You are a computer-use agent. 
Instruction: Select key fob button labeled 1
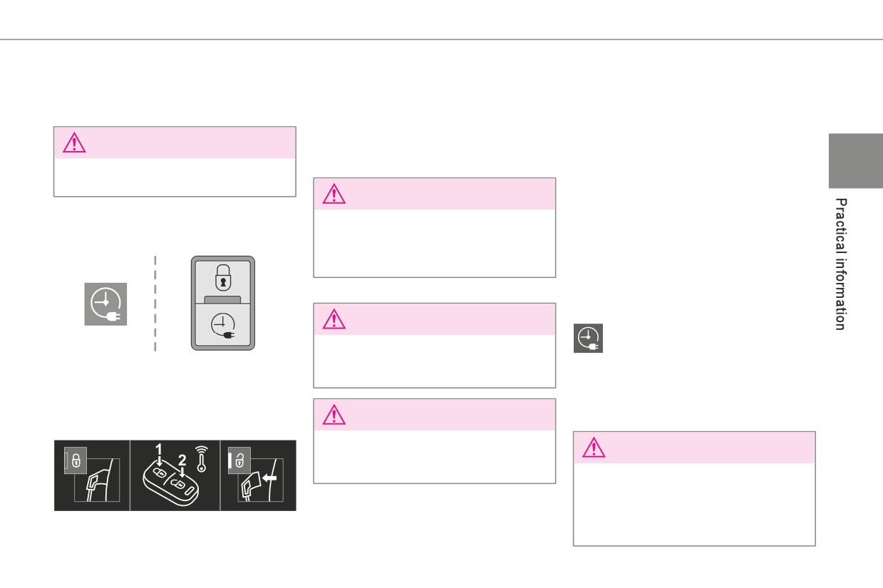coord(161,473)
